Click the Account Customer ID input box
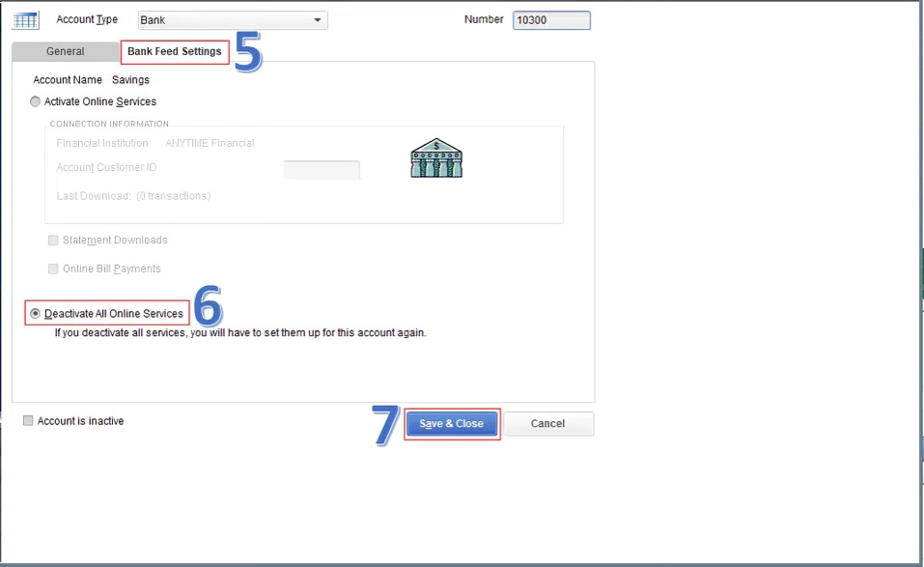Image resolution: width=924 pixels, height=567 pixels. tap(322, 170)
